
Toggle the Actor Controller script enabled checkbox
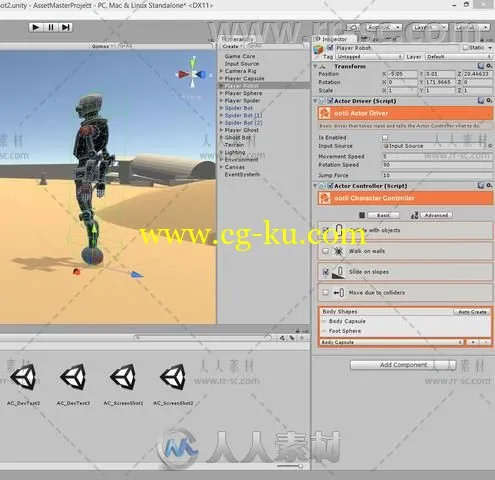(x=330, y=185)
